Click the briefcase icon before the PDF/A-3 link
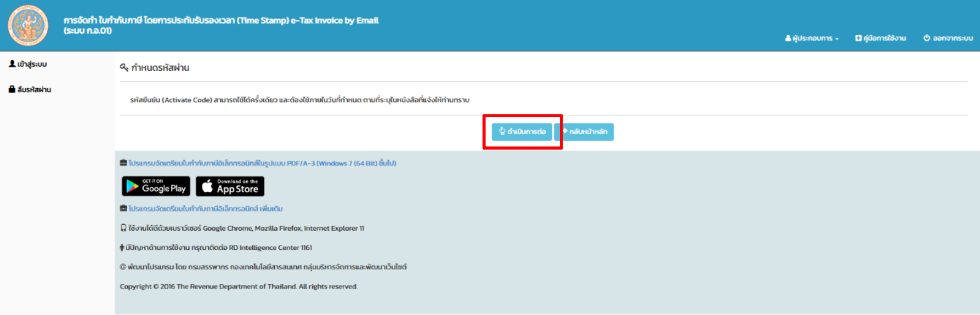 pyautogui.click(x=123, y=163)
